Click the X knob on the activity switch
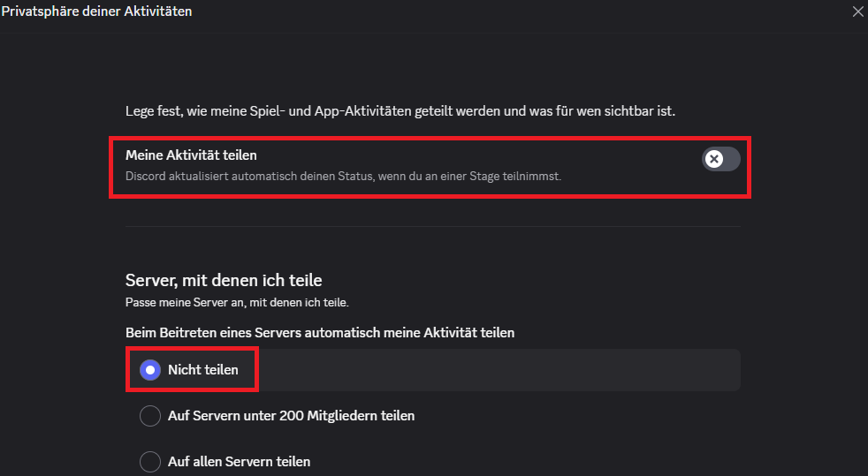This screenshot has width=868, height=476. pyautogui.click(x=713, y=159)
